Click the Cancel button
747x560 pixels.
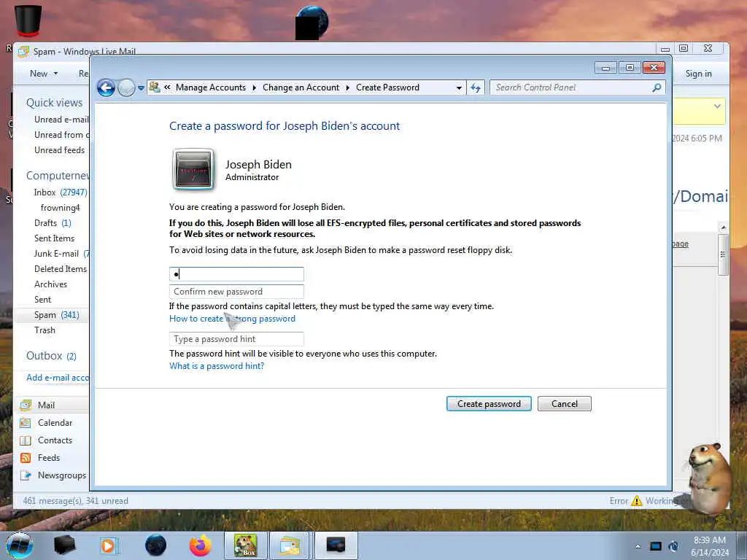coord(564,404)
